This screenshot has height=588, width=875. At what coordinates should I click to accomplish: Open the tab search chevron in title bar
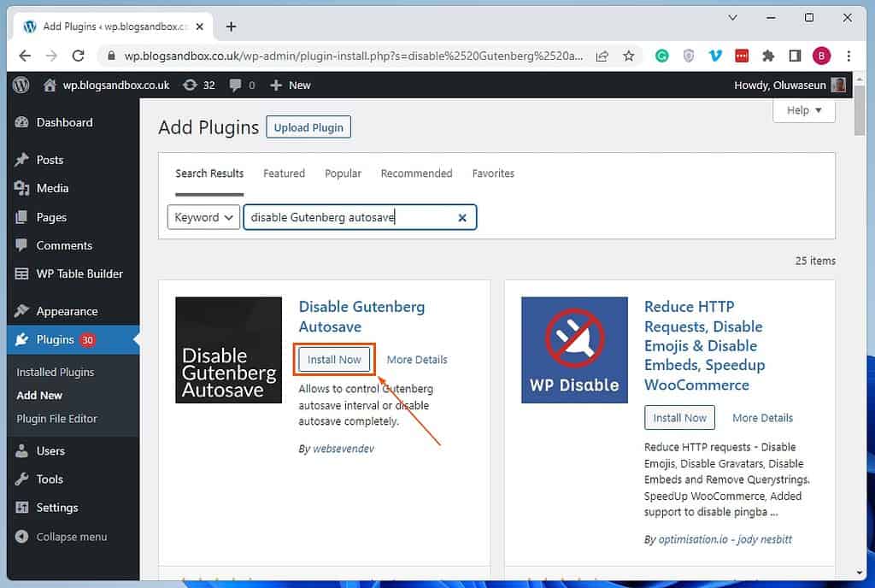click(x=732, y=18)
